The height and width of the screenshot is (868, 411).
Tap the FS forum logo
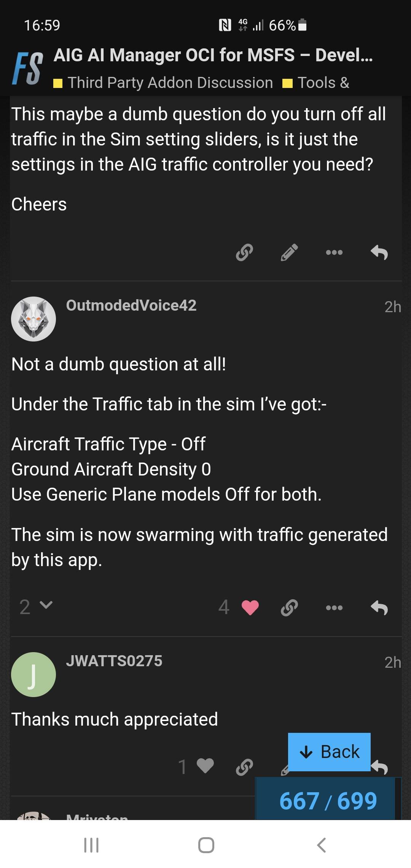pyautogui.click(x=27, y=69)
